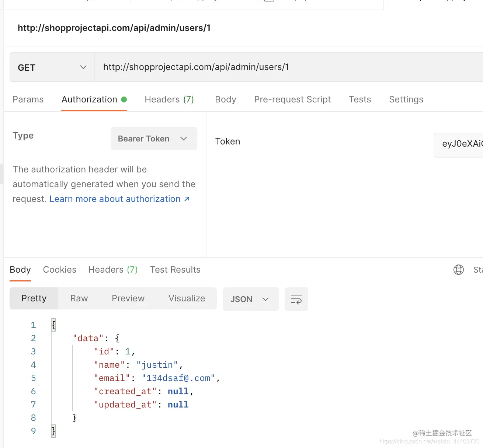Screen dimensions: 483x448
Task: Select the Visualize response view
Action: click(187, 298)
